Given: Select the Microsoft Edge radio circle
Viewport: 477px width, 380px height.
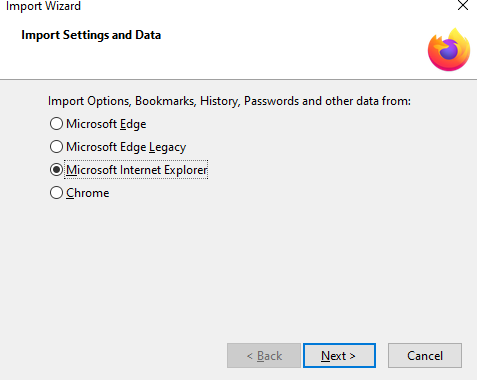Looking at the screenshot, I should tap(56, 124).
